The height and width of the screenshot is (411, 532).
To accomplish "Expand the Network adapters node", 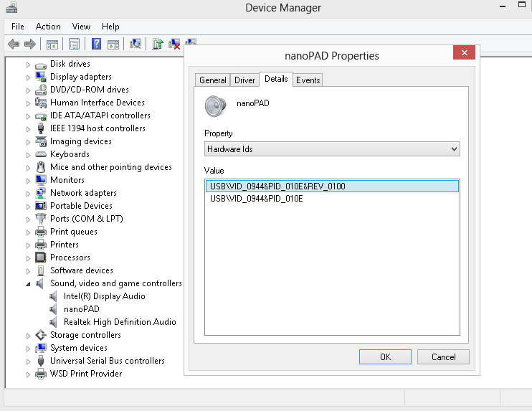I will (x=29, y=194).
